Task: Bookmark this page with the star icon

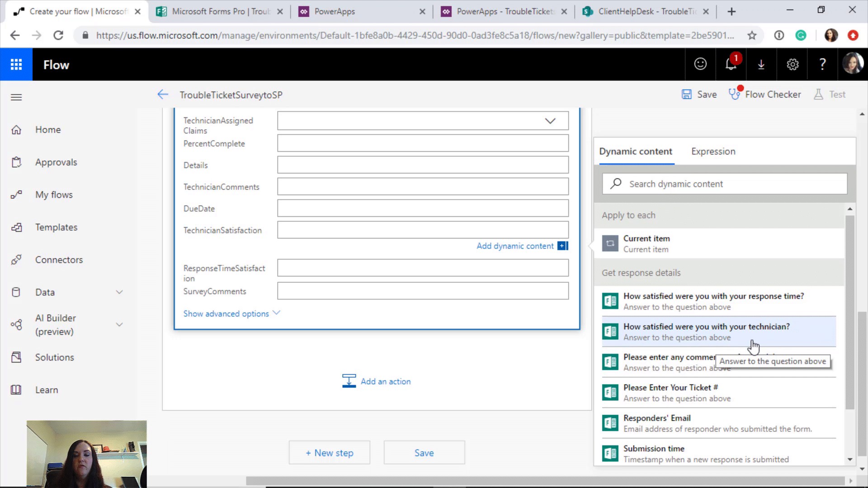Action: point(752,35)
